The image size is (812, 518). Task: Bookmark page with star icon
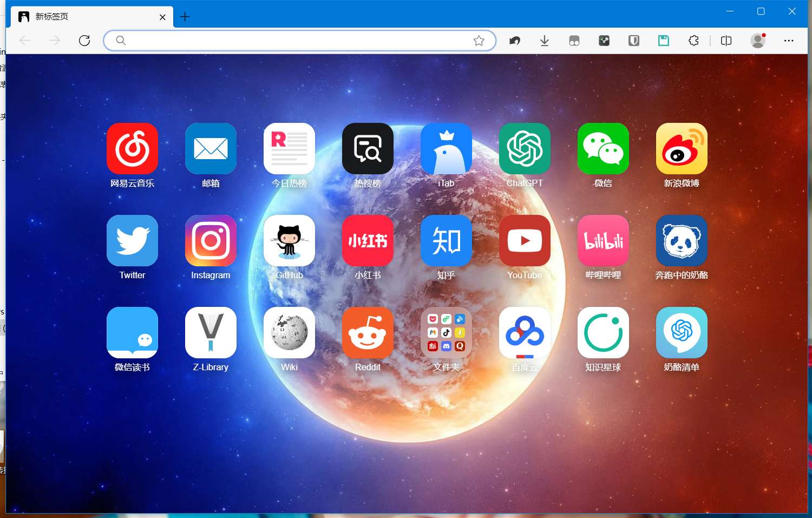[479, 41]
